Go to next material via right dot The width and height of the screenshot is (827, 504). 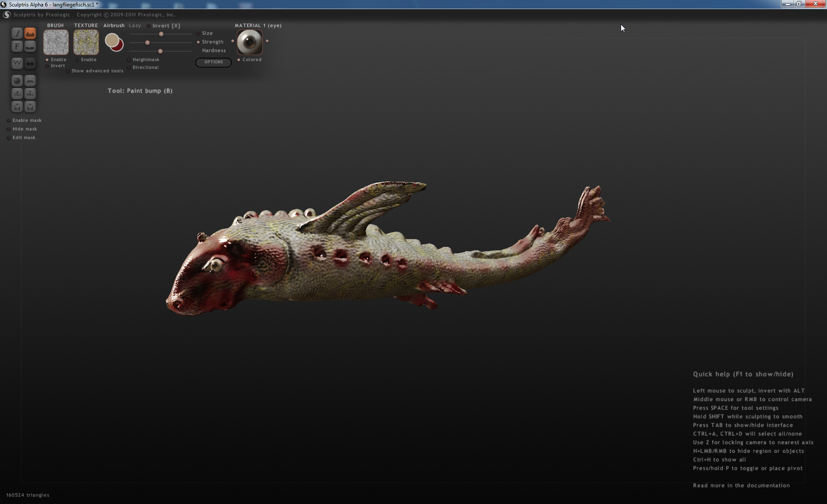(267, 41)
